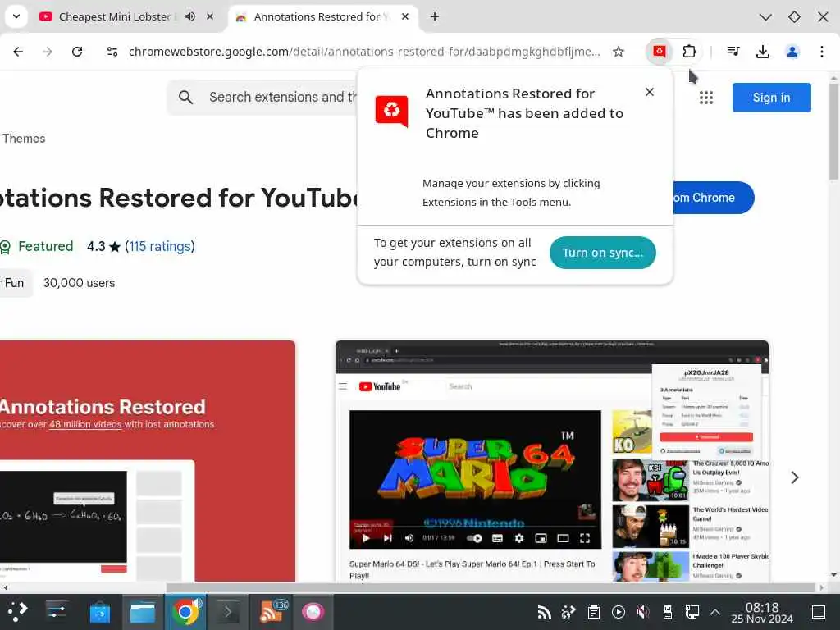
Task: Click Turn on sync button
Action: 603,253
